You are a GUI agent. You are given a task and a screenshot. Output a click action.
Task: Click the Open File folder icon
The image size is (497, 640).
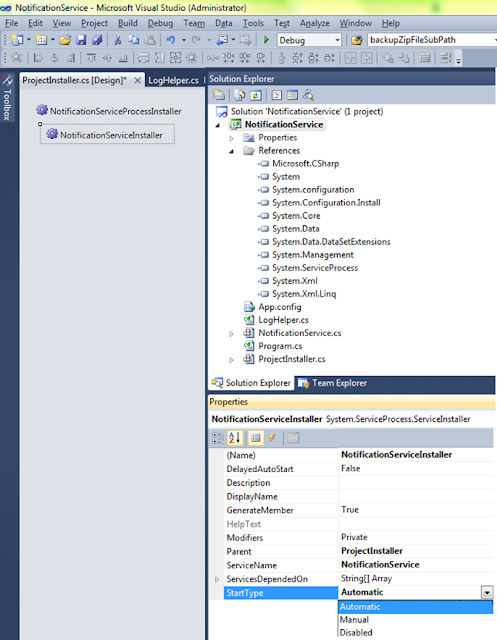65,40
